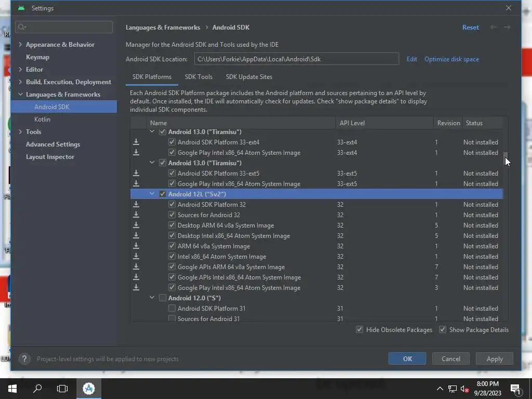Collapse Languages & Frameworks section
This screenshot has width=532, height=399.
[20, 95]
